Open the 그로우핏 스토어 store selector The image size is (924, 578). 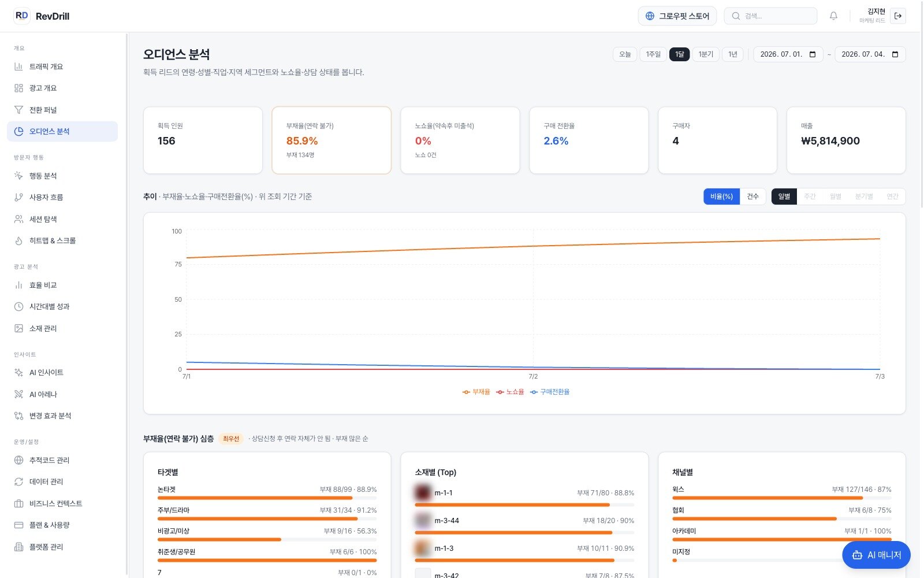[x=677, y=16]
